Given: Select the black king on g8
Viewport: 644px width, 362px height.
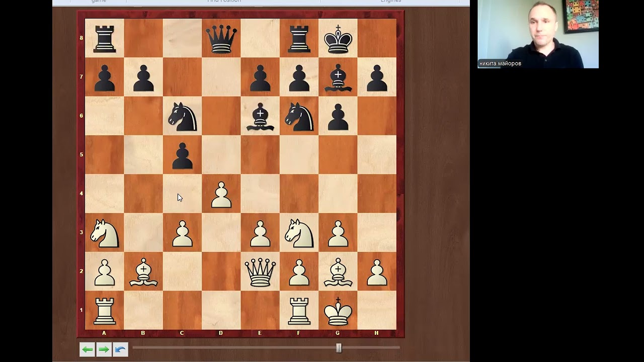Looking at the screenshot, I should click(338, 39).
